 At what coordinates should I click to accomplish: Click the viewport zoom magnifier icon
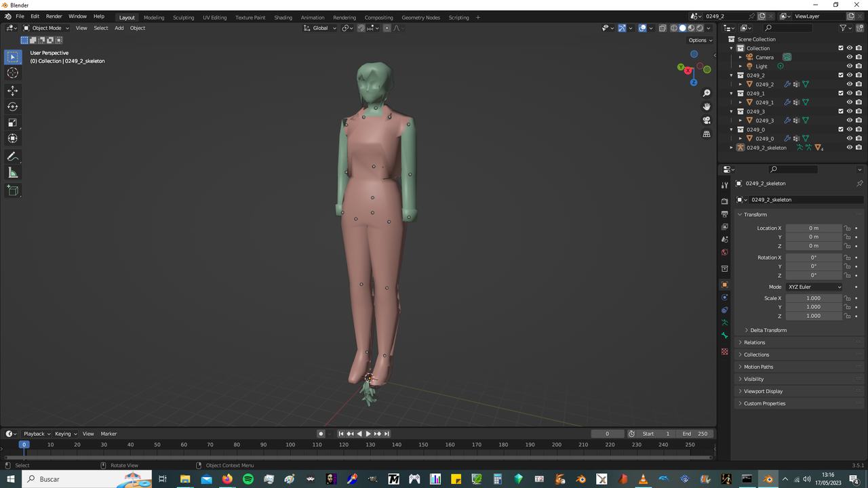(x=707, y=93)
